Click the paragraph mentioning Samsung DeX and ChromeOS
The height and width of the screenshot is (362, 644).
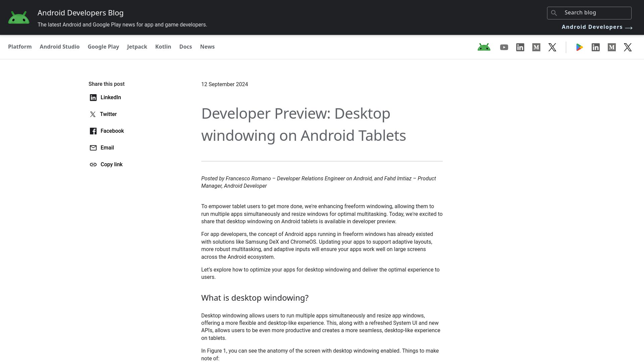click(x=317, y=245)
